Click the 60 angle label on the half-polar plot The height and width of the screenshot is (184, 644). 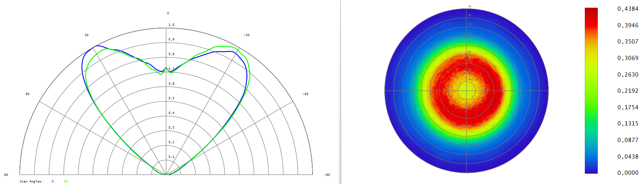[x=28, y=94]
